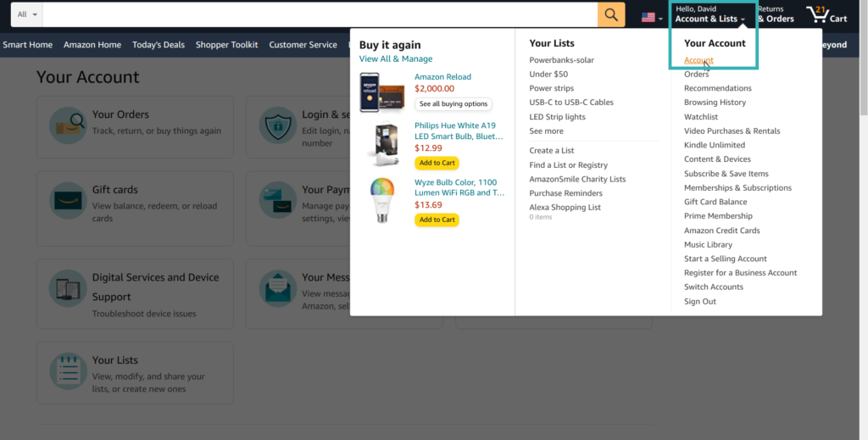Open Subscribe & Save Items

(726, 174)
